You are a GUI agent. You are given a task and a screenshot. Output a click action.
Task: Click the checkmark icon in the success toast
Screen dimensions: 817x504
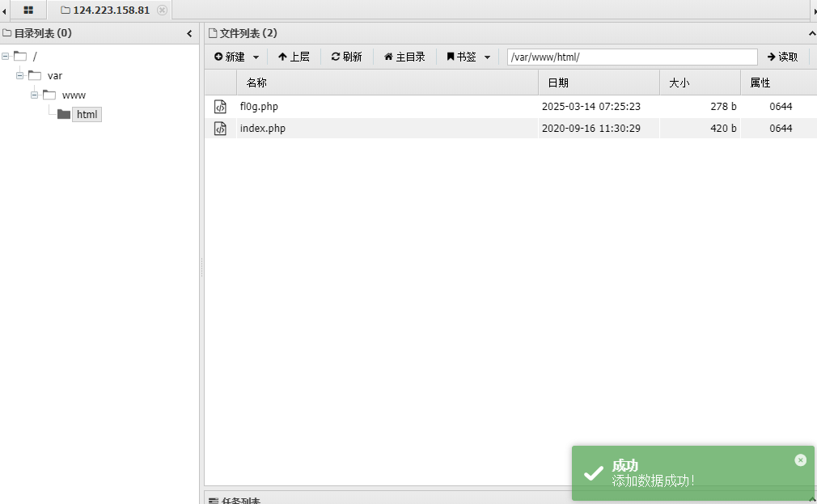tap(593, 473)
